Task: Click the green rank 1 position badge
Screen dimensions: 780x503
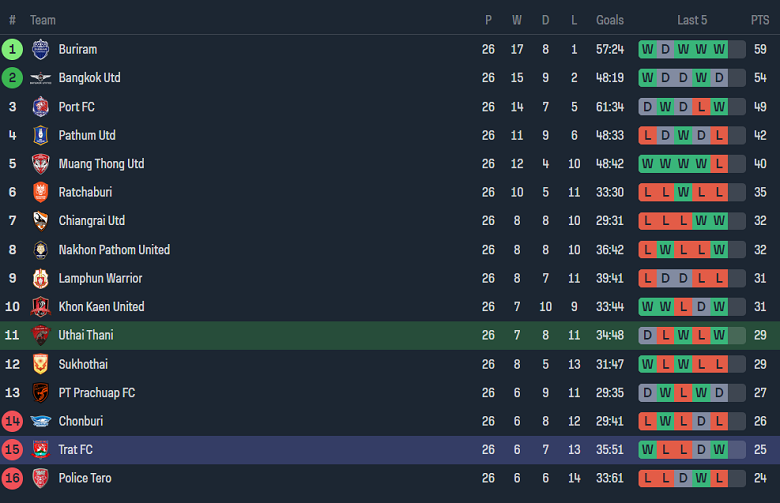Action: pyautogui.click(x=12, y=49)
